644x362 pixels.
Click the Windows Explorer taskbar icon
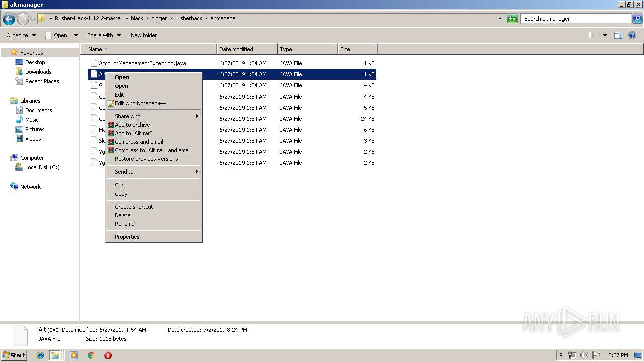click(x=54, y=355)
